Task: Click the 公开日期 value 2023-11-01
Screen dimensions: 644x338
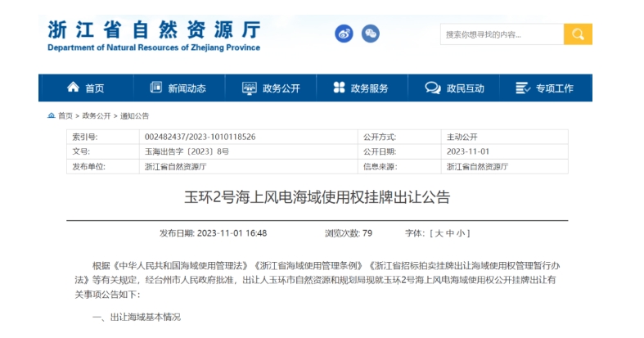Action: [468, 151]
